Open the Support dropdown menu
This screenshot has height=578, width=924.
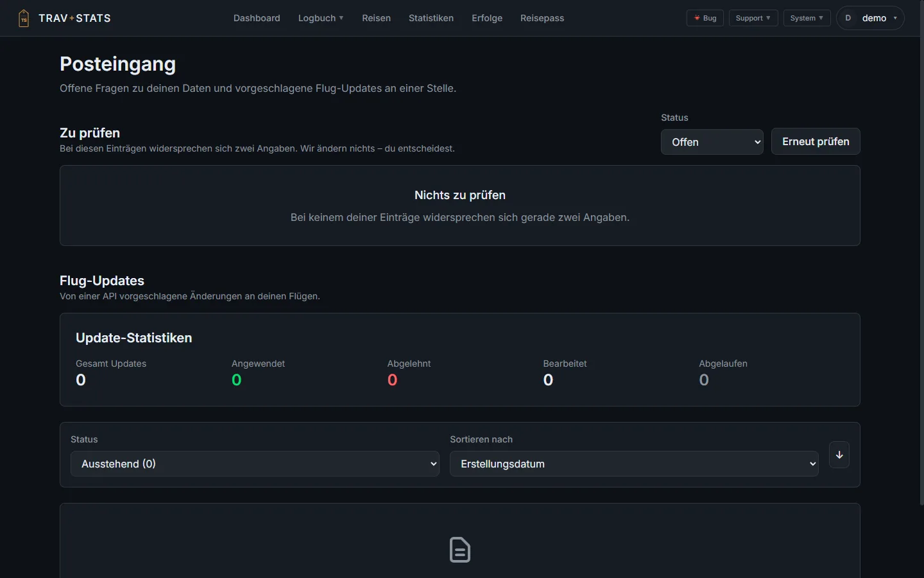coord(753,18)
